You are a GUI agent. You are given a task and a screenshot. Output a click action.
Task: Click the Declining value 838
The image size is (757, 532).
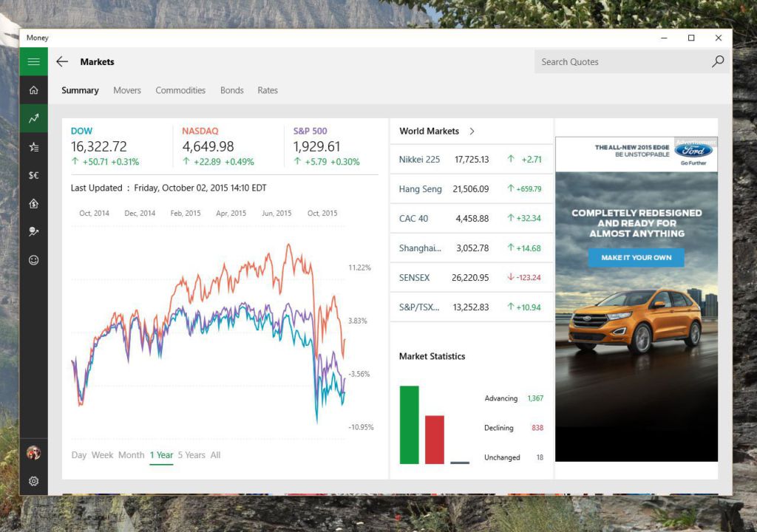coord(537,428)
